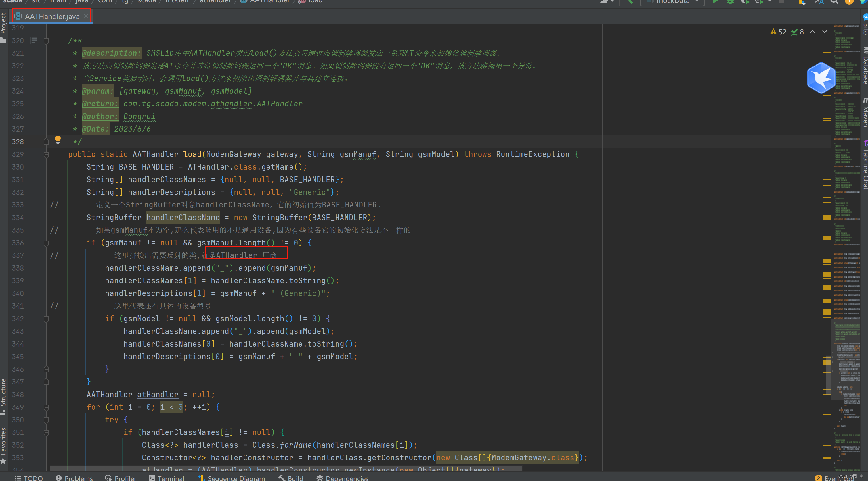Go to previous highlighted error arrow

[x=812, y=32]
